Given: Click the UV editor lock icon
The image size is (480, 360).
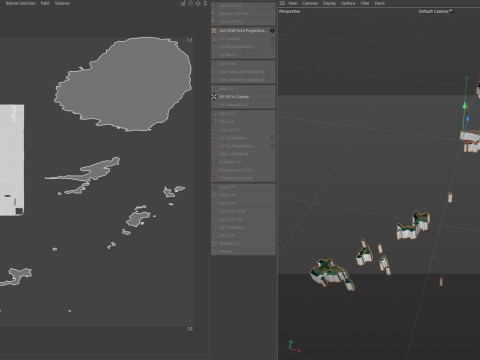Looking at the screenshot, I should pos(190,3).
